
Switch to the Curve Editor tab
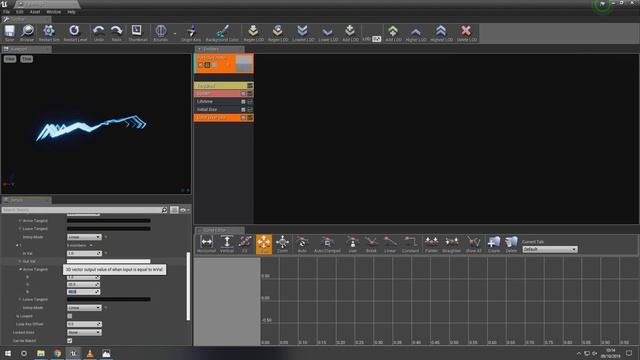220,230
